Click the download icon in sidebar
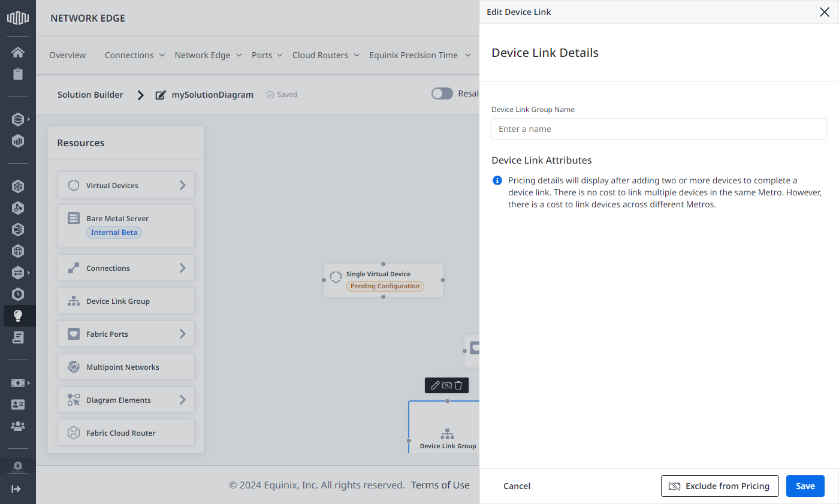Viewport: 839px width, 504px height. click(18, 466)
